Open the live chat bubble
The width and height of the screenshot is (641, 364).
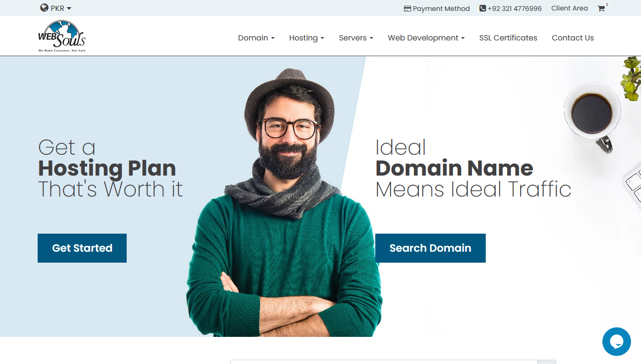[x=616, y=342]
